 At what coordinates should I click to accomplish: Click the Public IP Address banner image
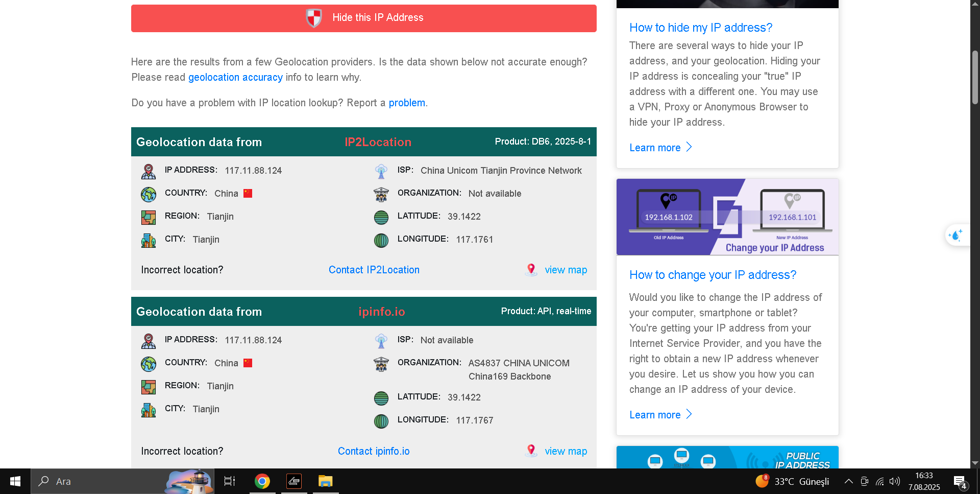[x=727, y=457]
